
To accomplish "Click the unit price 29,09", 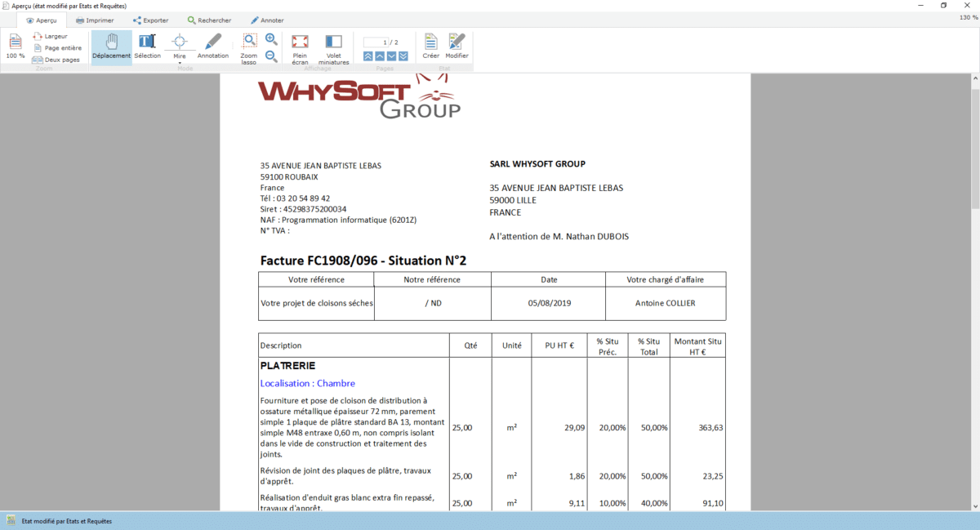I will tap(576, 427).
